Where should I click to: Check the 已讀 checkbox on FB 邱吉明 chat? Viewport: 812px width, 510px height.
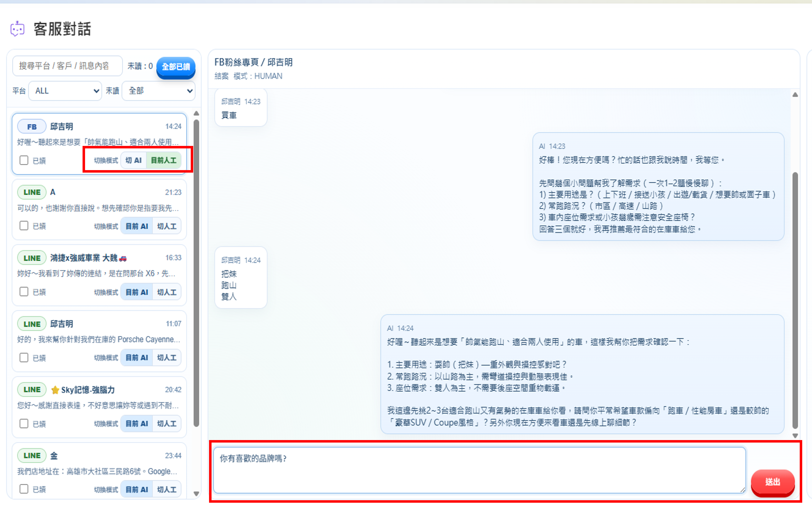point(24,160)
